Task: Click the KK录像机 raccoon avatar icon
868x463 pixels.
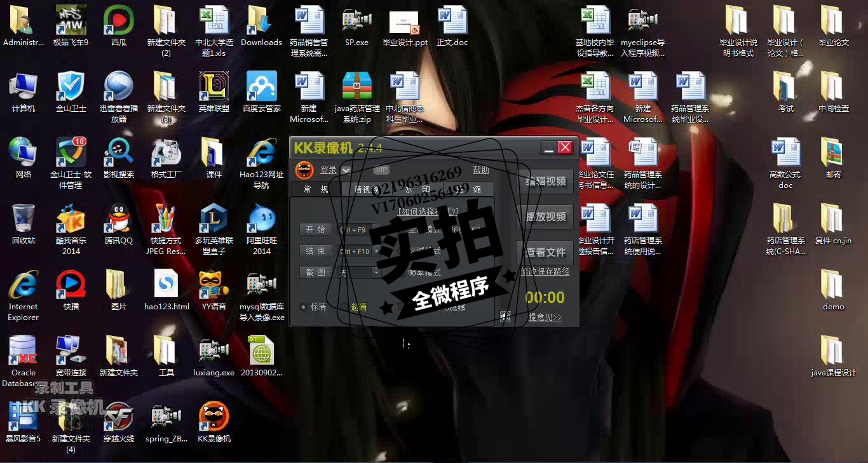Action: [x=304, y=170]
